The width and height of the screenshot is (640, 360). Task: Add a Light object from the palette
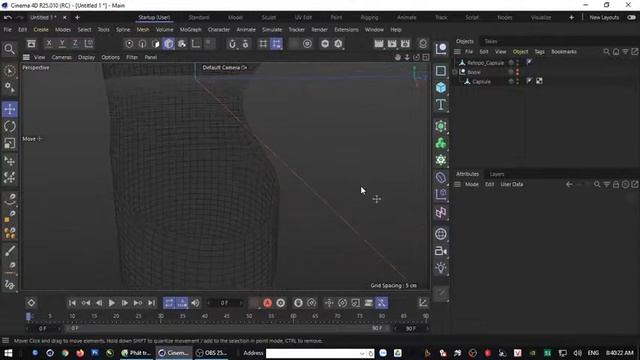441,268
